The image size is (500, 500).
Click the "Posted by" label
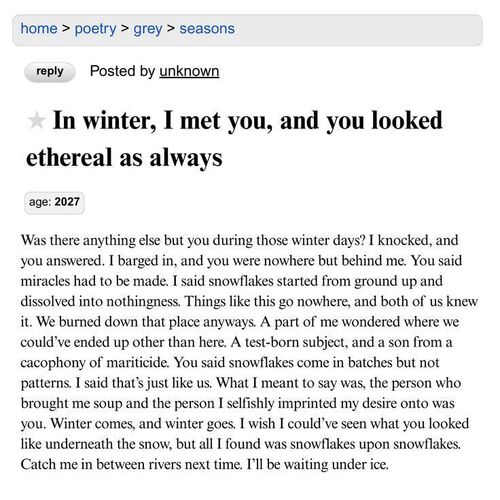point(122,71)
